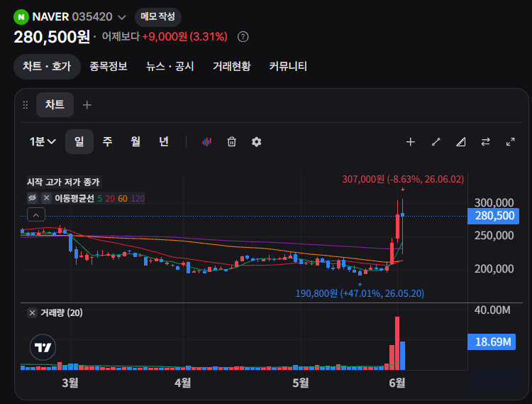The height and width of the screenshot is (404, 532).
Task: Click the 이동평균선 indicator label
Action: (x=74, y=198)
